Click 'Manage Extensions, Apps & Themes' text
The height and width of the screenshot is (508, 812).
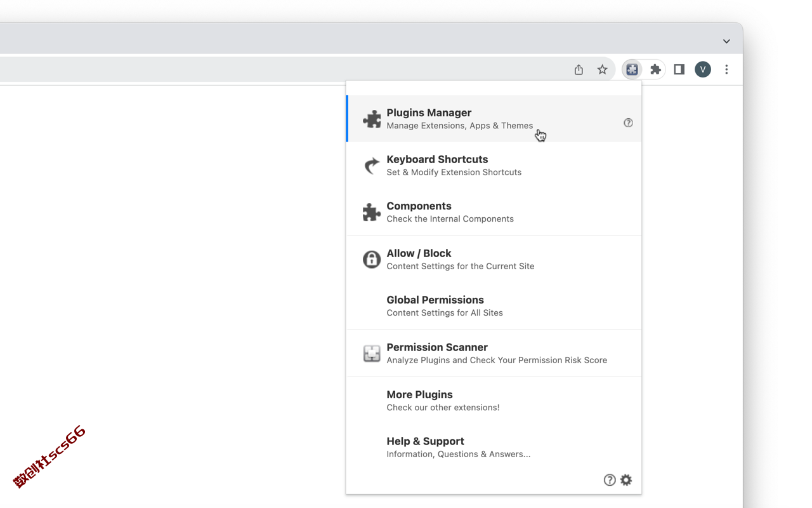coord(460,126)
